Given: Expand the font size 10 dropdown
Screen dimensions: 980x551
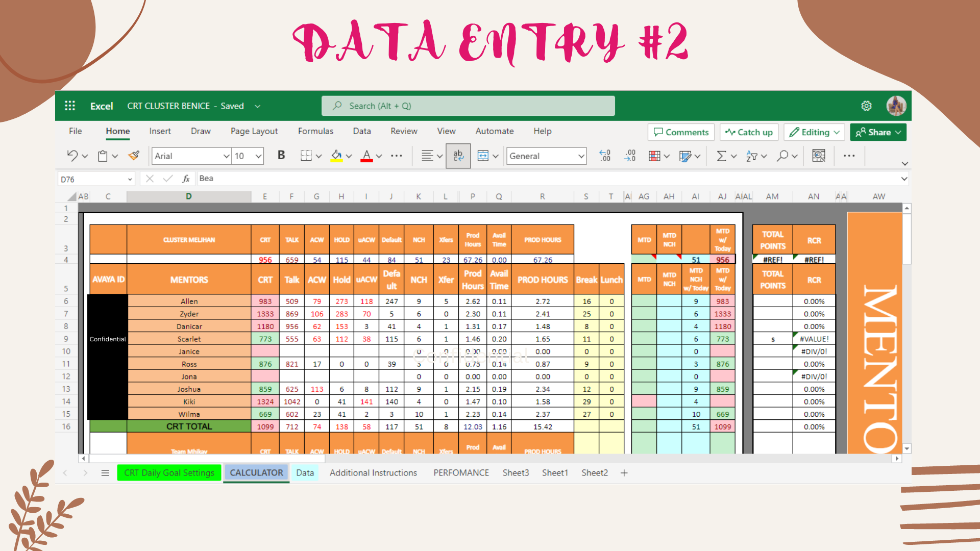Looking at the screenshot, I should pos(258,156).
